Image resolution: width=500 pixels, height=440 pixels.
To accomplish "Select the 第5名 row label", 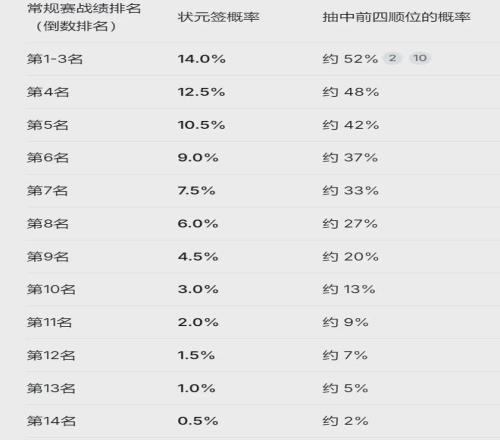I will pyautogui.click(x=47, y=125).
